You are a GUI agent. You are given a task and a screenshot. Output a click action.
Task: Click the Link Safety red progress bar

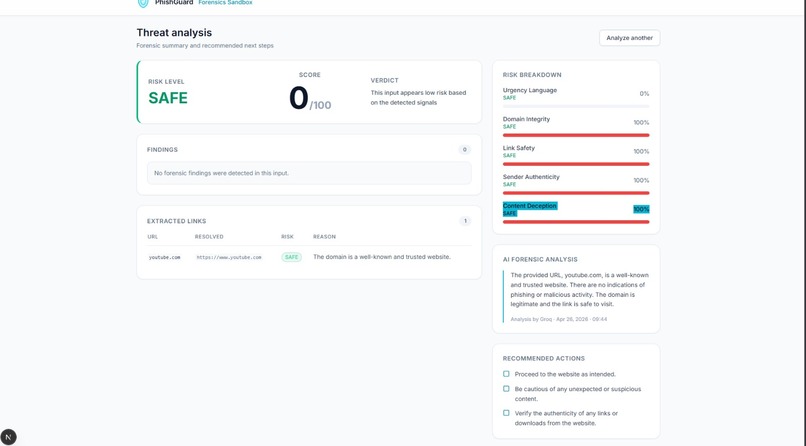tap(576, 164)
